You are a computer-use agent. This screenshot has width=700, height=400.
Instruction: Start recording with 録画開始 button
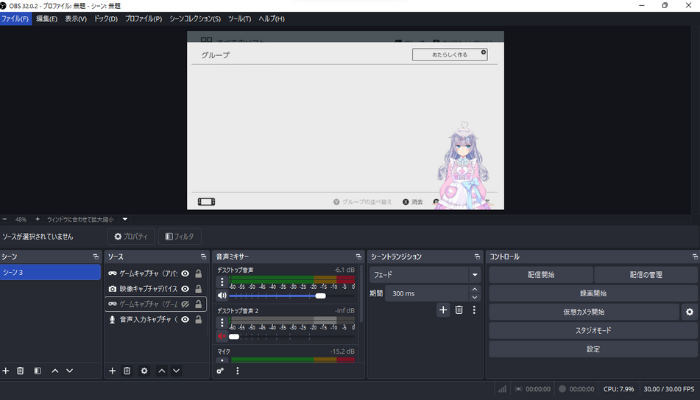[593, 293]
